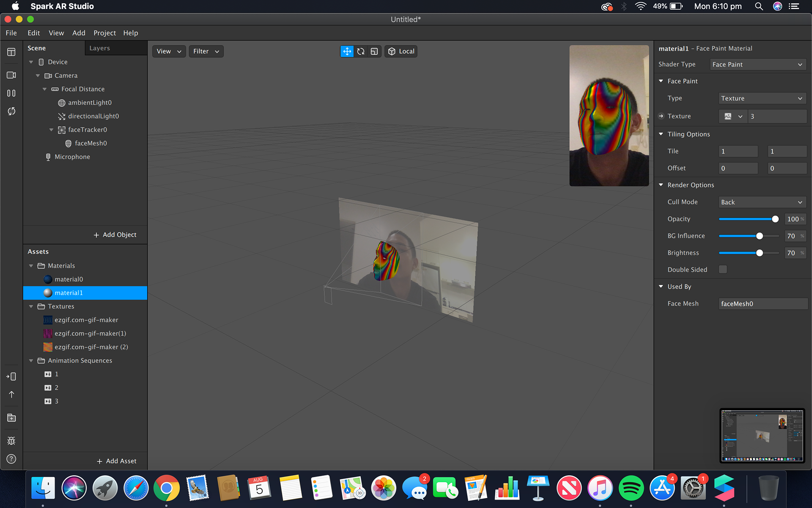Click the send to device icon
Image resolution: width=812 pixels, height=508 pixels.
coord(11,376)
